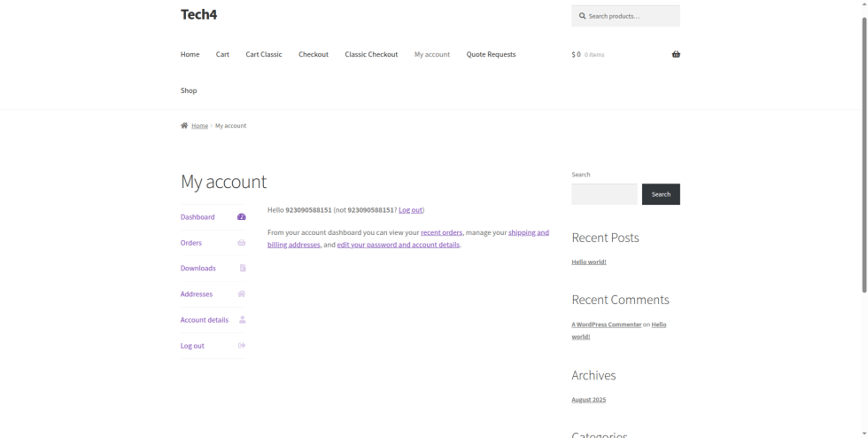Go to Shop in navigation
The width and height of the screenshot is (868, 438).
coord(189,90)
